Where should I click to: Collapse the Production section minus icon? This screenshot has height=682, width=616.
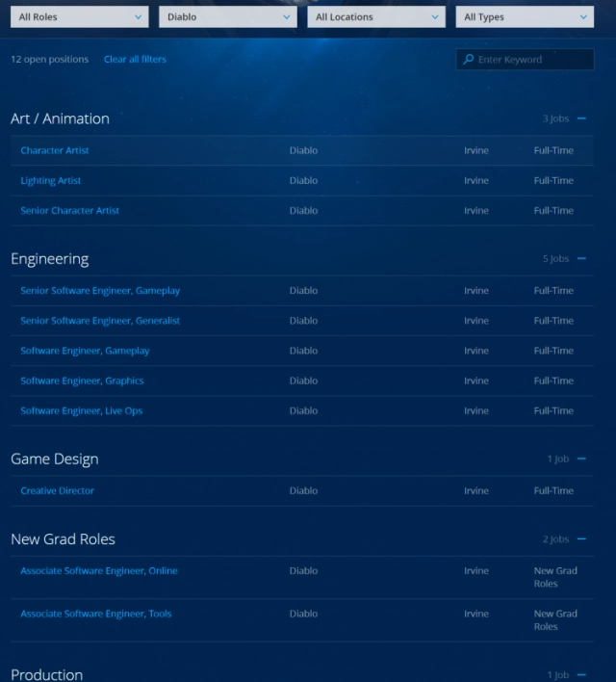(581, 675)
